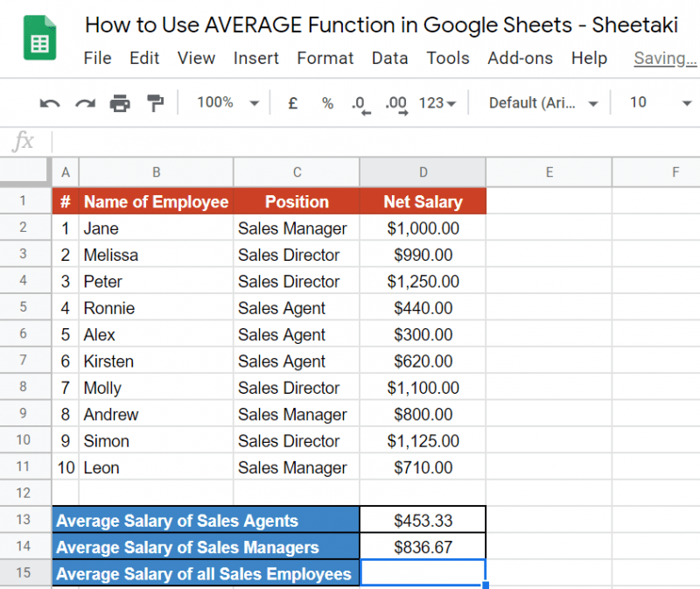The height and width of the screenshot is (589, 700).
Task: Undo the last action
Action: 50,103
